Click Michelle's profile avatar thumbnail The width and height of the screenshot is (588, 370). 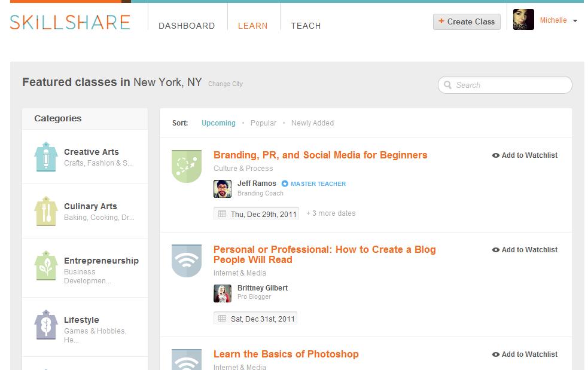pyautogui.click(x=523, y=20)
